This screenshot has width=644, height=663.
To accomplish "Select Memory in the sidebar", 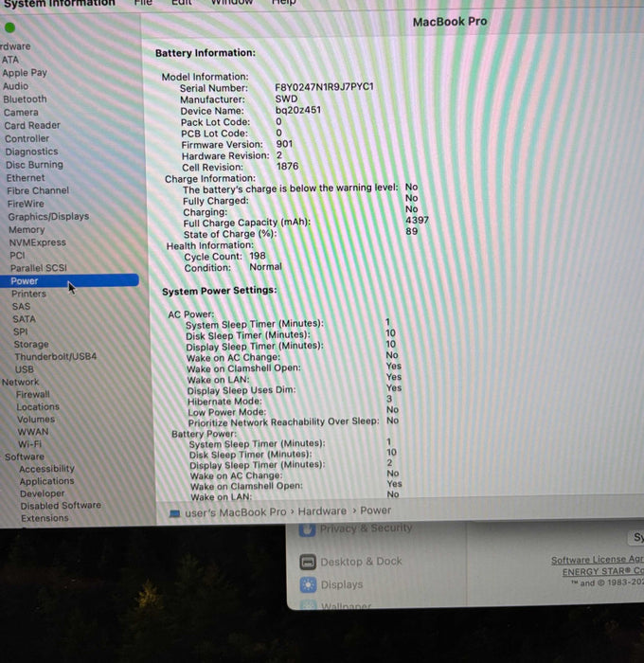I will coord(27,229).
